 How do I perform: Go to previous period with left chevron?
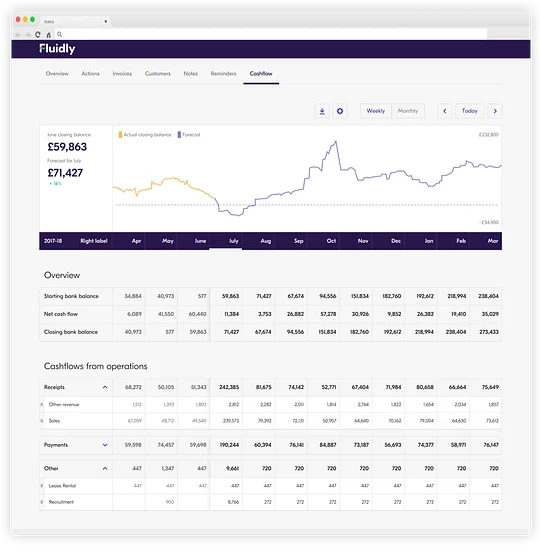[445, 111]
